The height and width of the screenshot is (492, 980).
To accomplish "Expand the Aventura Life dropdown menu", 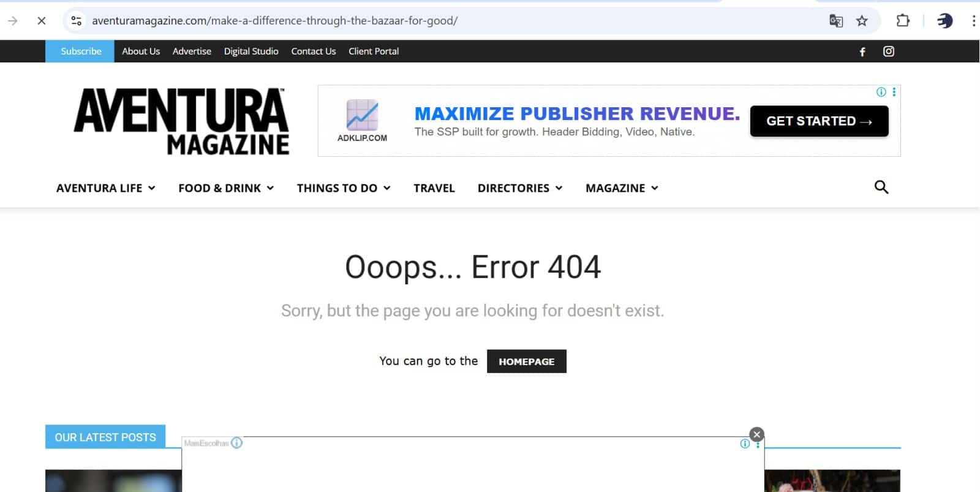I will (x=105, y=188).
